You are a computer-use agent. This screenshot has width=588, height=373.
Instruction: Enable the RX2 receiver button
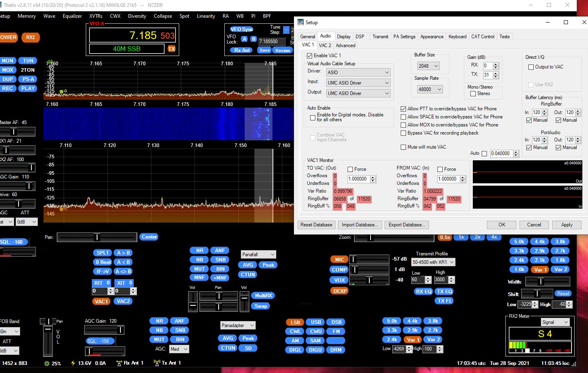pyautogui.click(x=31, y=37)
